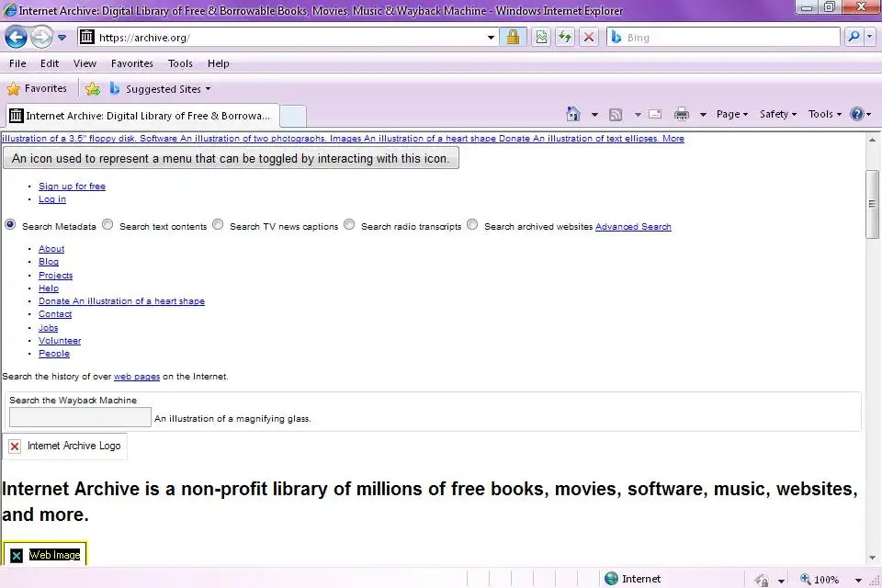Open the recent pages dropdown arrow
This screenshot has height=588, width=882.
[62, 38]
